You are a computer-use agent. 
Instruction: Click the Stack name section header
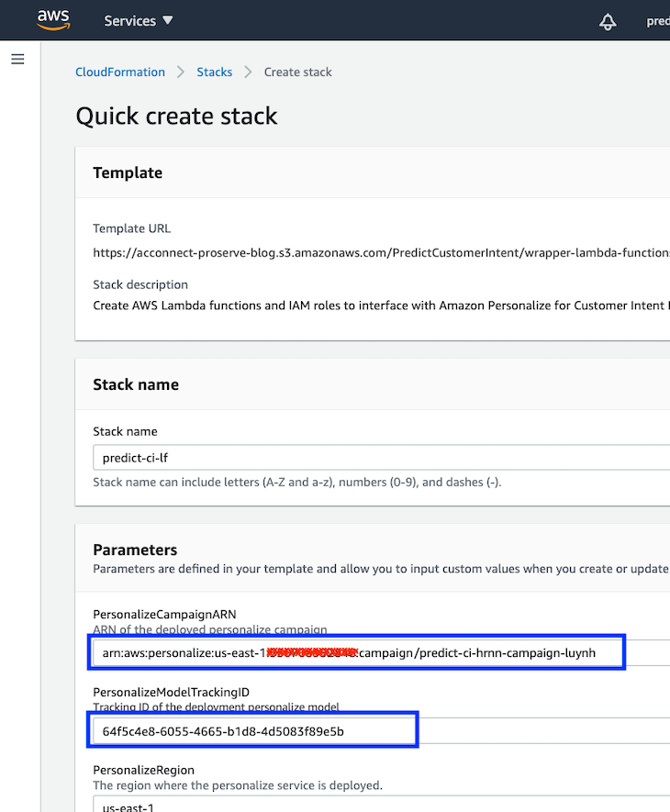pos(136,384)
